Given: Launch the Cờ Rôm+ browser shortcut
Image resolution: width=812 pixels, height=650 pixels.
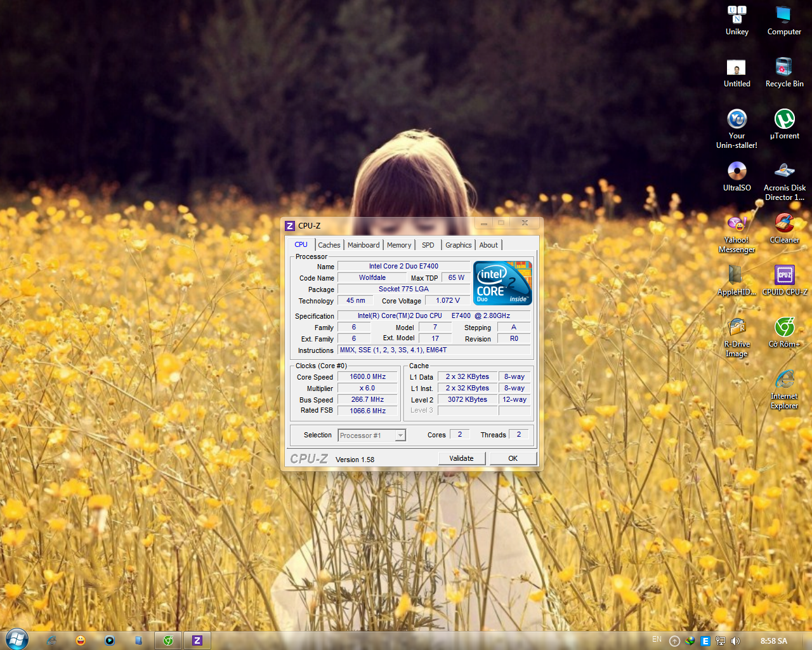Looking at the screenshot, I should (784, 333).
